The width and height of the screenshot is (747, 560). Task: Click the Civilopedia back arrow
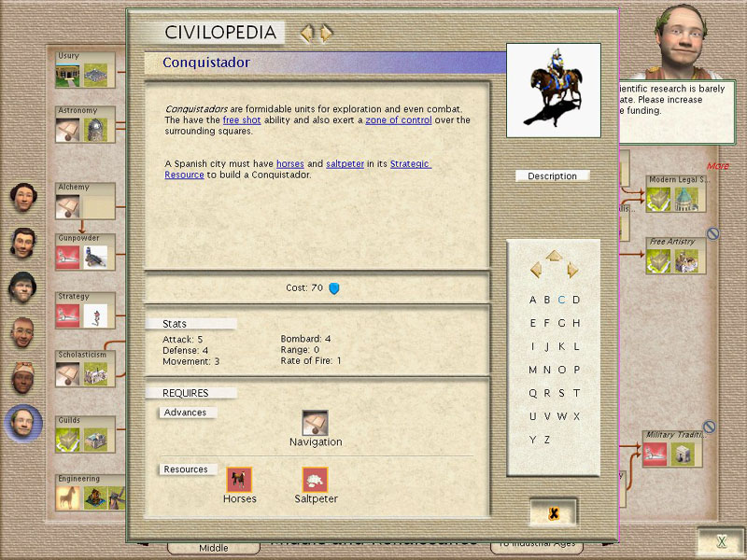click(305, 35)
